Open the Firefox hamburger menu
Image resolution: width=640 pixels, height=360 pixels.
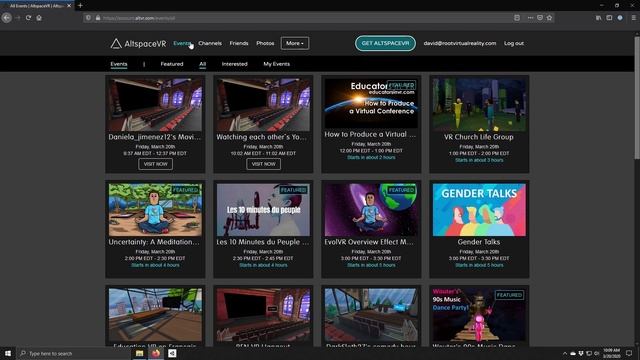(633, 18)
